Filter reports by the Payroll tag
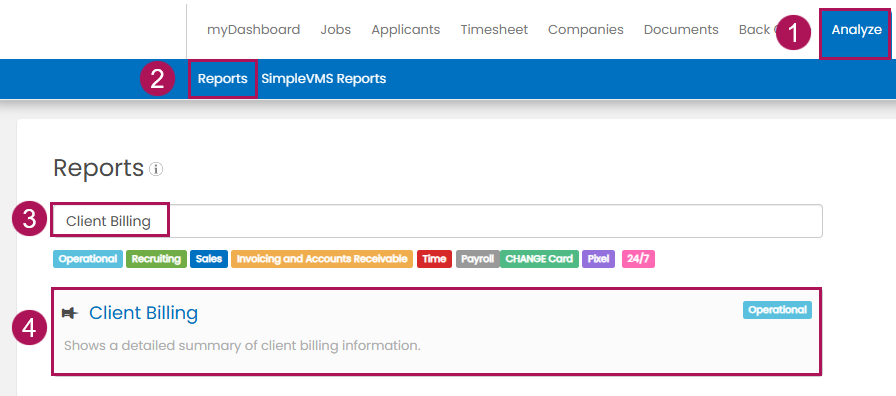Screen dimensions: 896x396 pyautogui.click(x=478, y=259)
